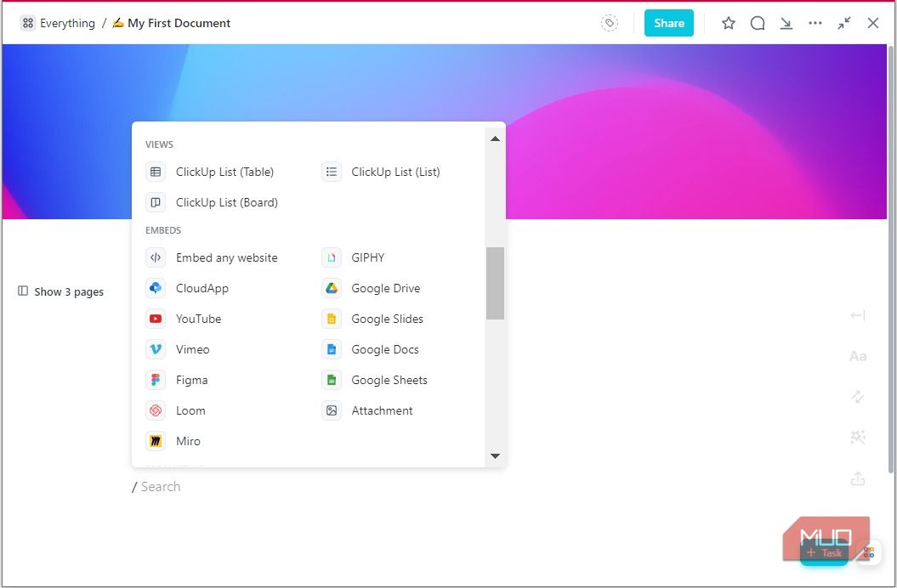Select the Google Drive label

click(x=385, y=288)
